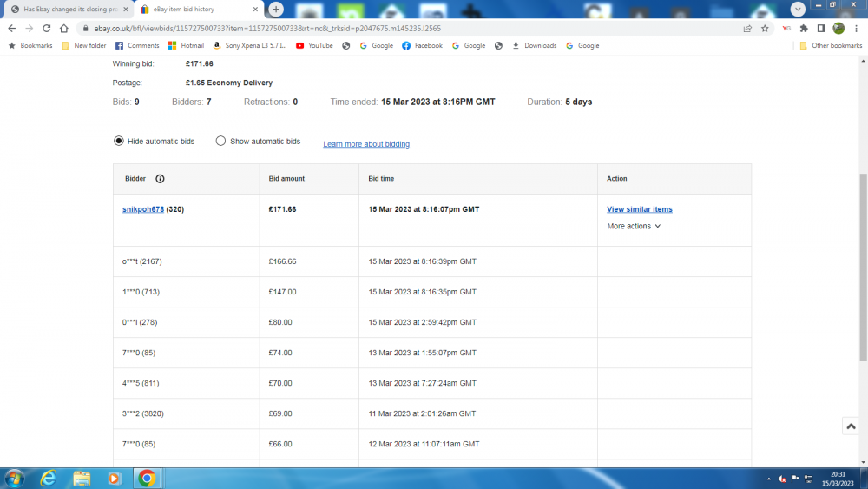
Task: Open a new tab with plus icon
Action: tap(276, 10)
